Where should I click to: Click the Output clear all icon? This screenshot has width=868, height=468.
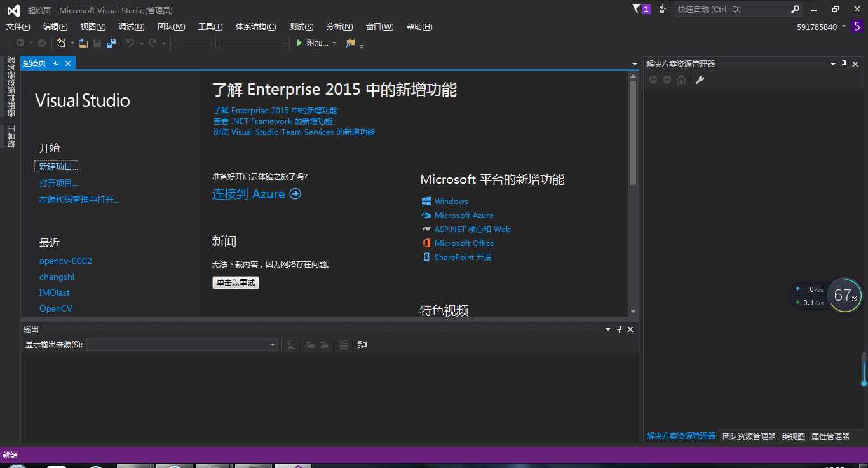(343, 345)
